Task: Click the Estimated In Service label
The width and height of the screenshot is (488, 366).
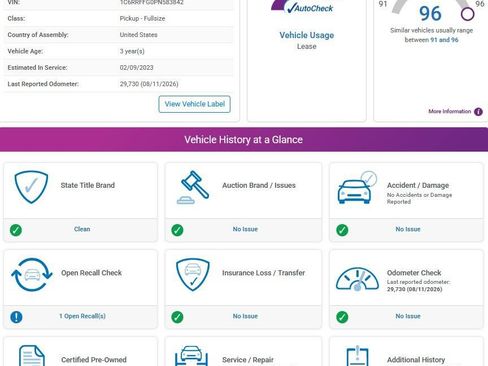Action: 37,68
